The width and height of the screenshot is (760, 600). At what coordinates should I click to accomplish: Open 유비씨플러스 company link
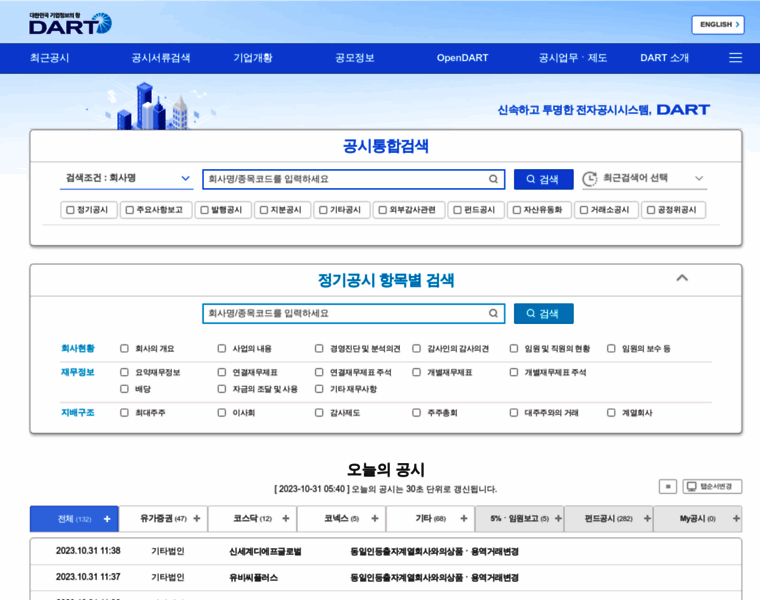tap(253, 578)
